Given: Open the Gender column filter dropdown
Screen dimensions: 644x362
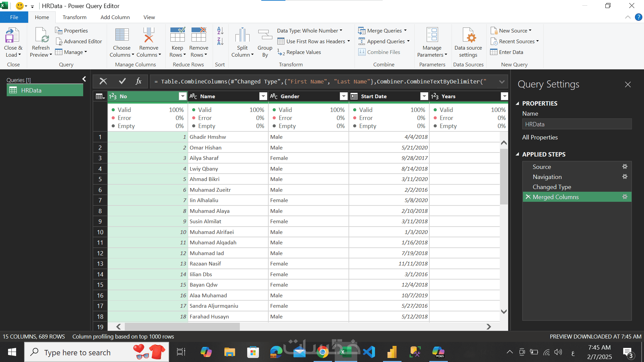Looking at the screenshot, I should [343, 97].
